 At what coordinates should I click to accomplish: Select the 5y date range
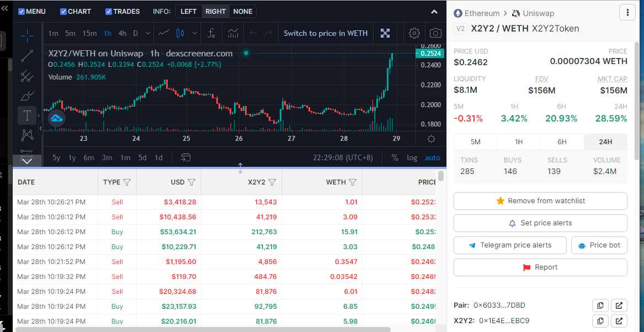[x=57, y=157]
